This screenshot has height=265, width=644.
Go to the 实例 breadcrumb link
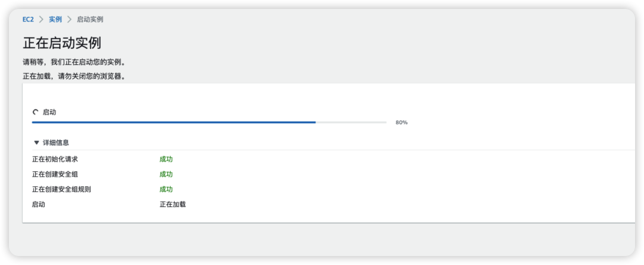55,19
